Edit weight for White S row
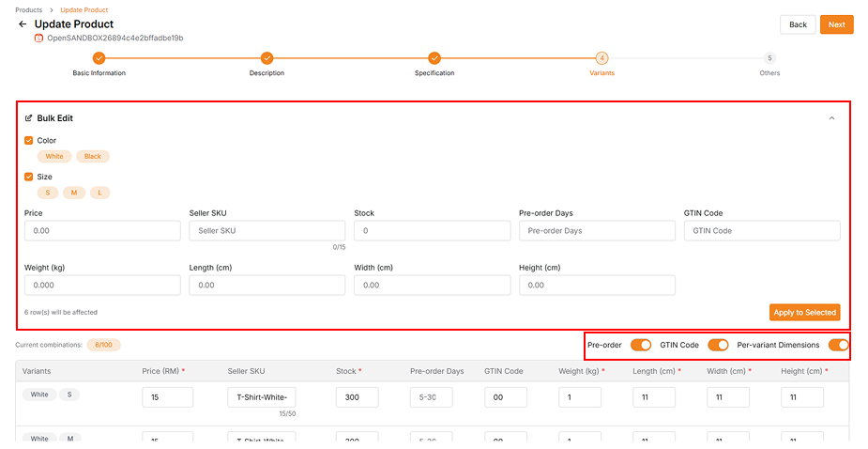Viewport: 868px width, 449px height. (580, 397)
